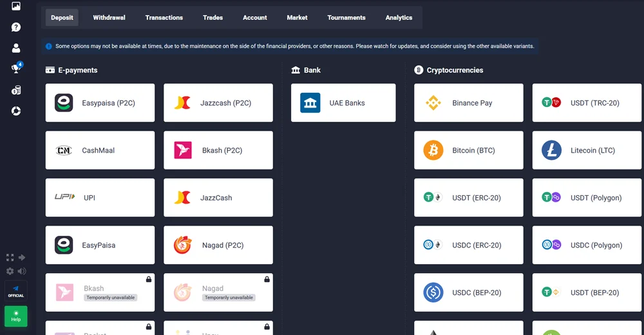Screen dimensions: 644x335
Task: Click the Easypaisa (P2C) logo icon
Action: point(64,103)
